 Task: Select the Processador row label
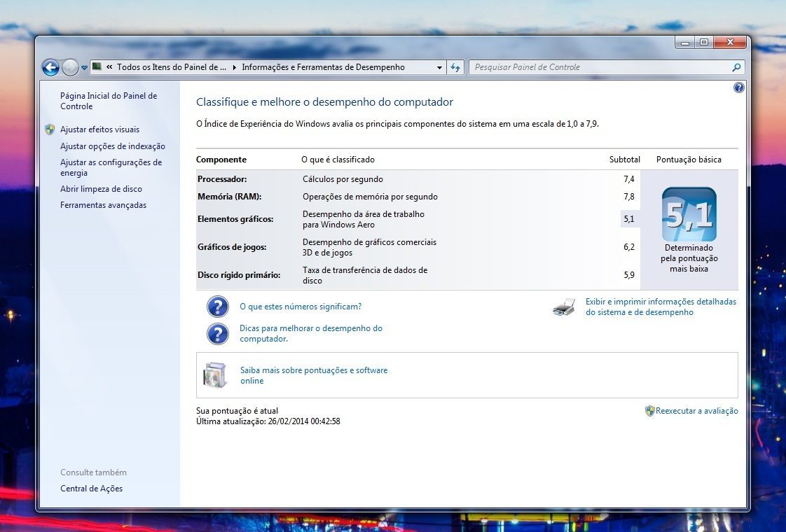[222, 178]
